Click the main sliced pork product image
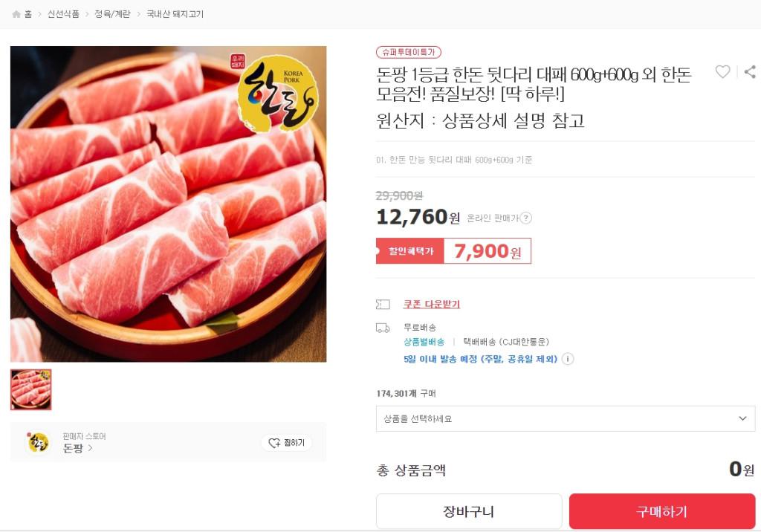The width and height of the screenshot is (761, 532). click(x=169, y=204)
